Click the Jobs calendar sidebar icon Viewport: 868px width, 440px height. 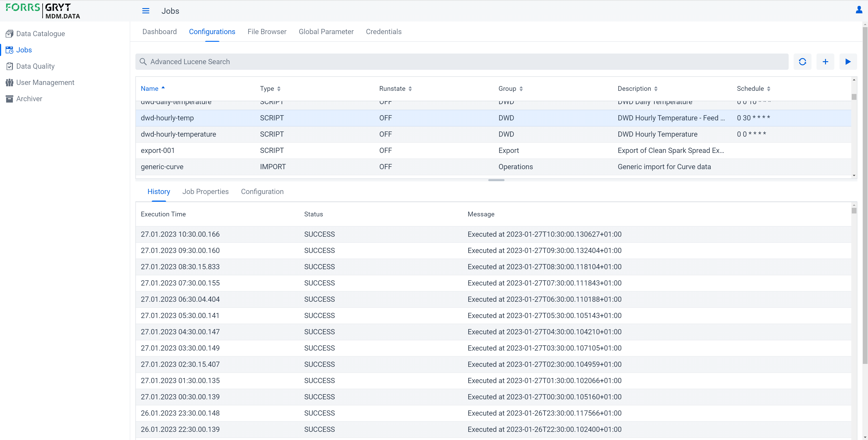[x=9, y=50]
